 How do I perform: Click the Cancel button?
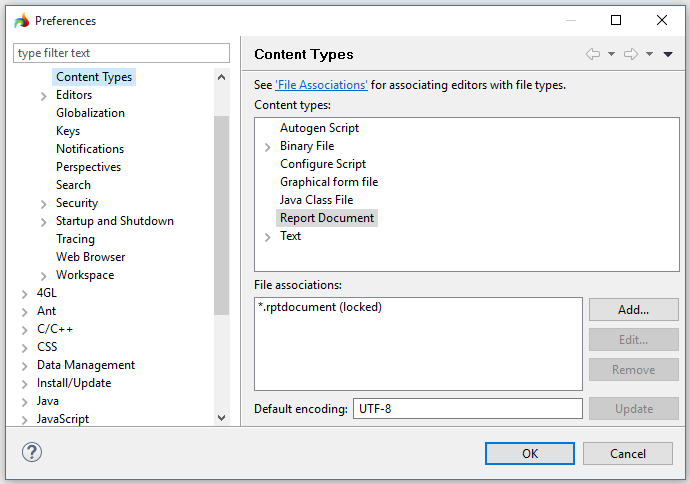tap(627, 453)
